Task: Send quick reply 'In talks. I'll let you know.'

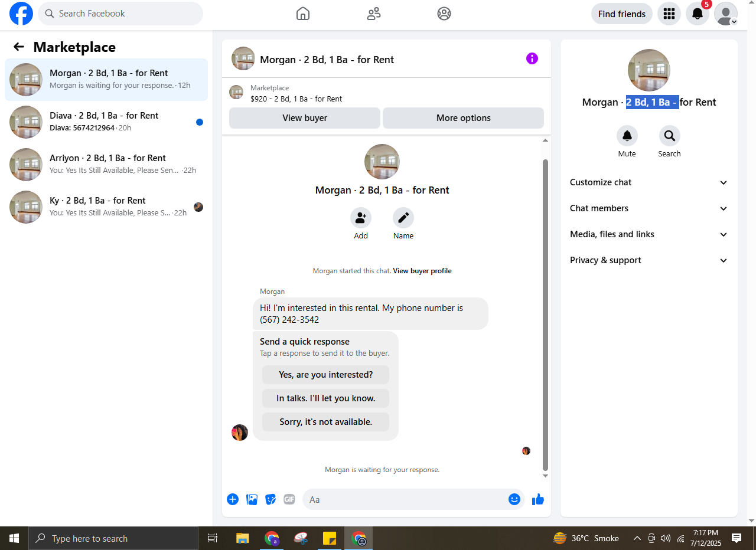Action: 326,398
